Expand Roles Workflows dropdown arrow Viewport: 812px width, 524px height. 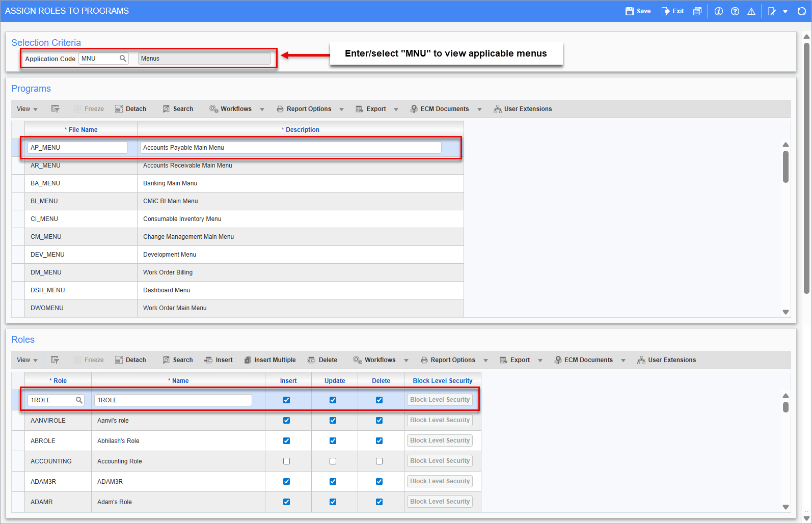pos(407,361)
